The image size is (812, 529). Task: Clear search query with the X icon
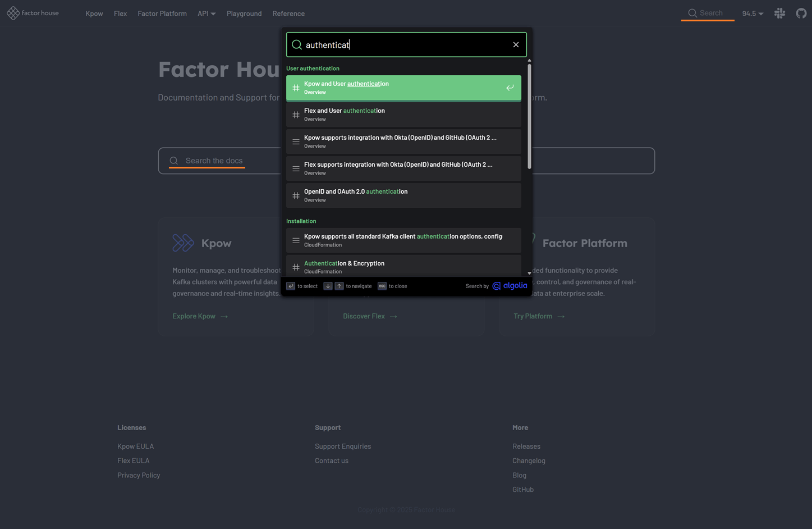tap(516, 45)
